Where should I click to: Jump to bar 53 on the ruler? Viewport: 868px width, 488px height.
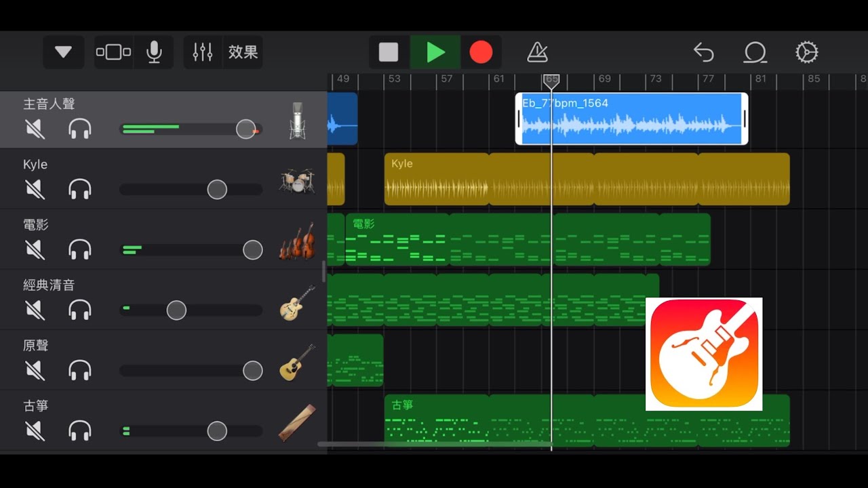pos(394,79)
